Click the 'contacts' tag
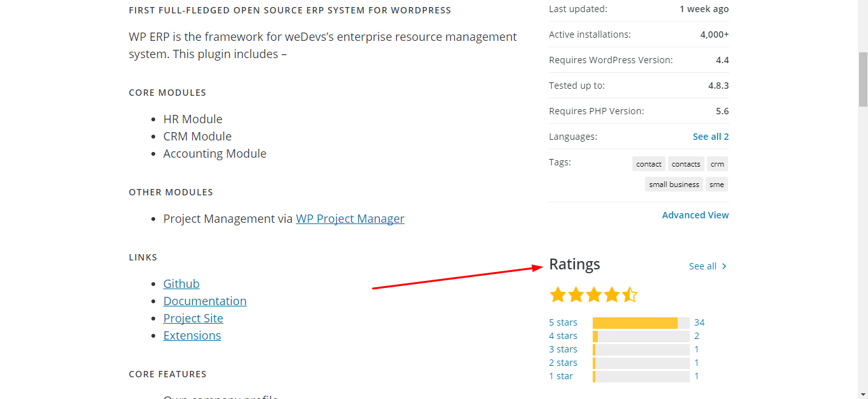 (x=686, y=164)
